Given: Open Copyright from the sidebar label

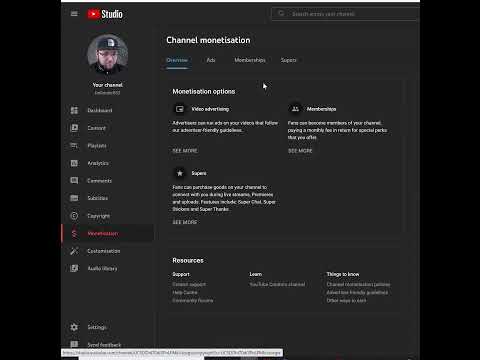Looking at the screenshot, I should click(99, 216).
